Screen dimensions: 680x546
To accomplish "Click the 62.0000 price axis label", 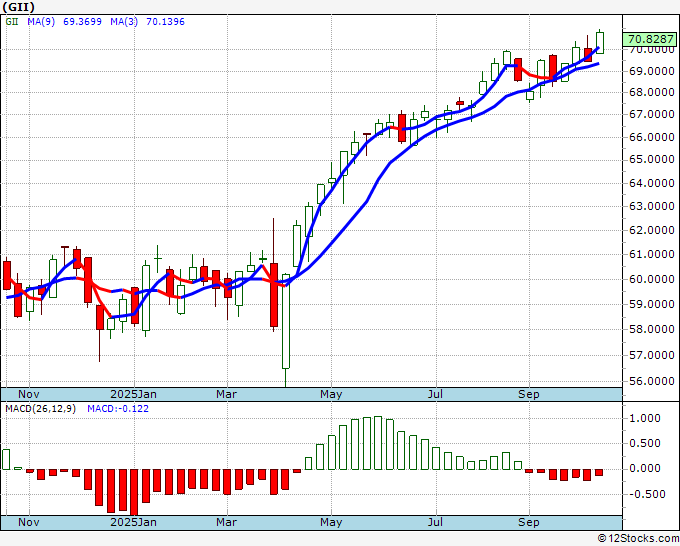I will point(652,230).
